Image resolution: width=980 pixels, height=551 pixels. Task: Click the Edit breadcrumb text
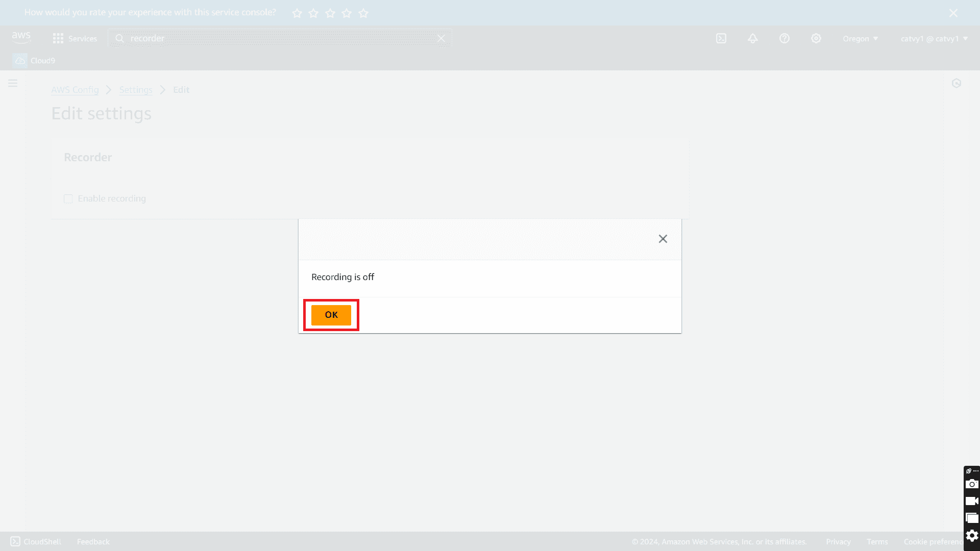click(x=181, y=90)
